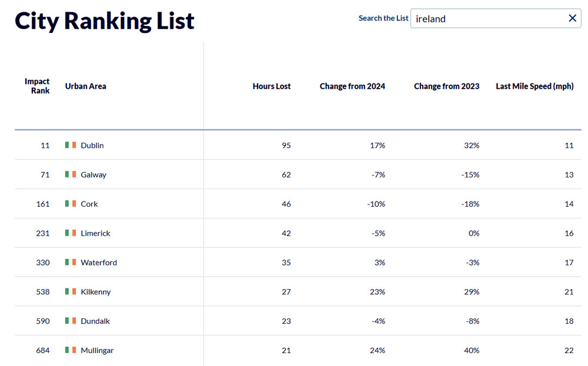Click the Ireland flag beside Dundalk
Viewport: 588px width, 366px height.
tap(71, 321)
